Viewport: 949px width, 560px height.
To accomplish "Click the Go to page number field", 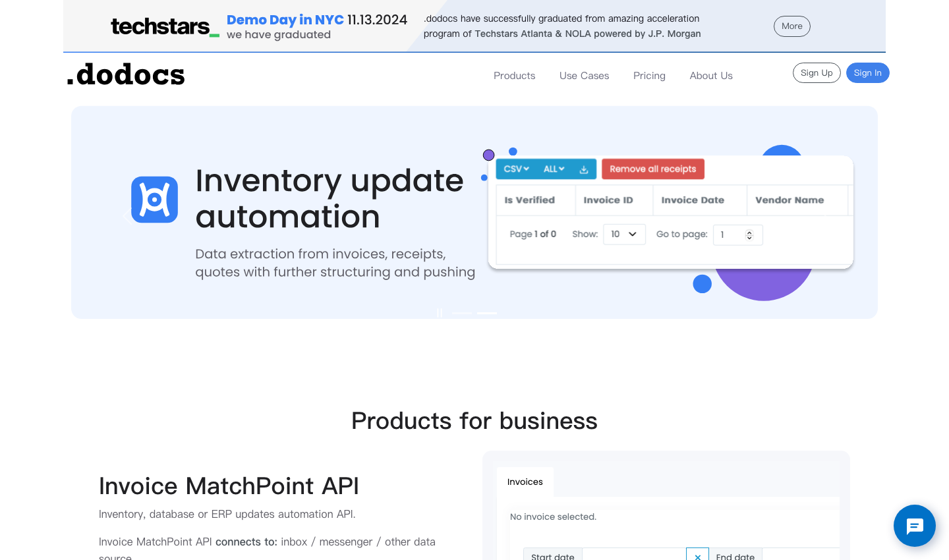I will click(x=738, y=235).
